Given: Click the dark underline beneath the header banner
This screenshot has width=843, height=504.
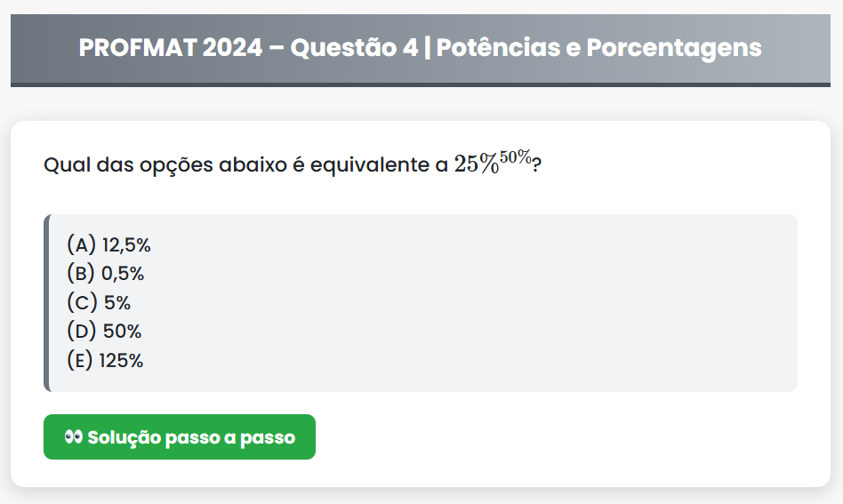Looking at the screenshot, I should [x=421, y=84].
